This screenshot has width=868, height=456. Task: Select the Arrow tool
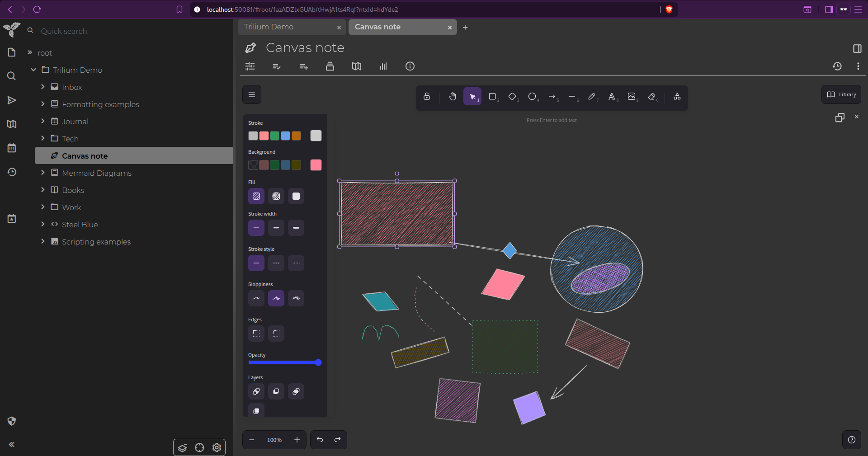(552, 96)
